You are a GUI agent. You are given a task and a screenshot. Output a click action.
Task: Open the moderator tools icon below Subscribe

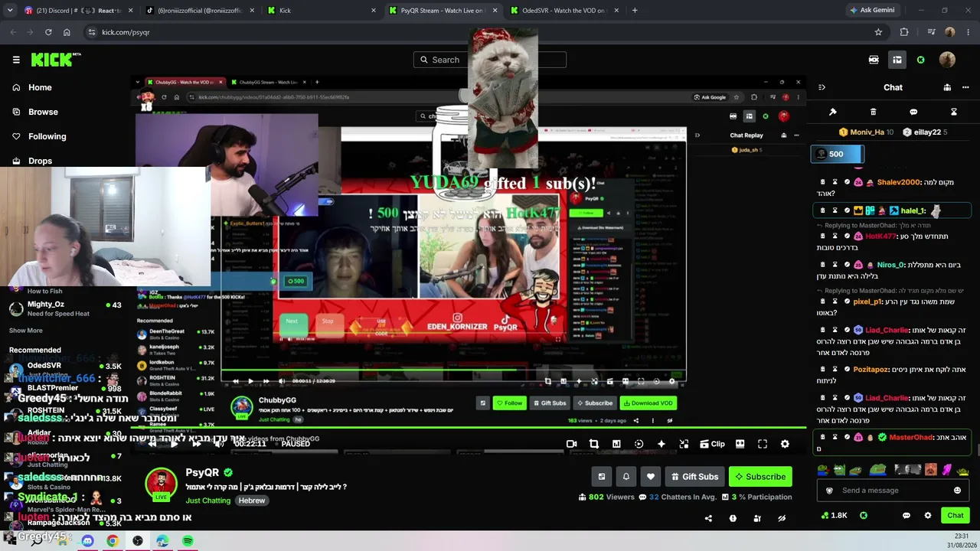757,518
